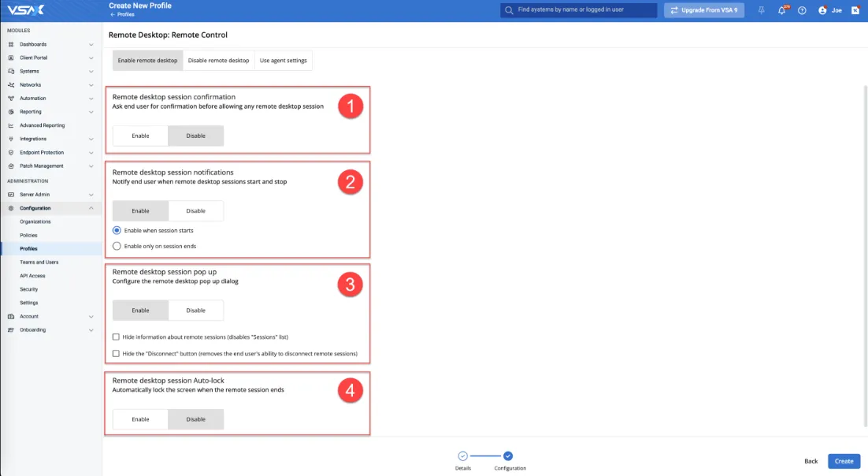
Task: Click the Create button
Action: click(844, 461)
